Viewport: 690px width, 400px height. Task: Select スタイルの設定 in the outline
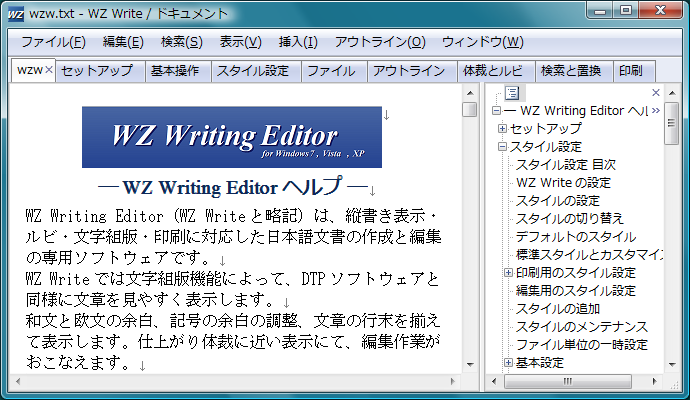(558, 201)
